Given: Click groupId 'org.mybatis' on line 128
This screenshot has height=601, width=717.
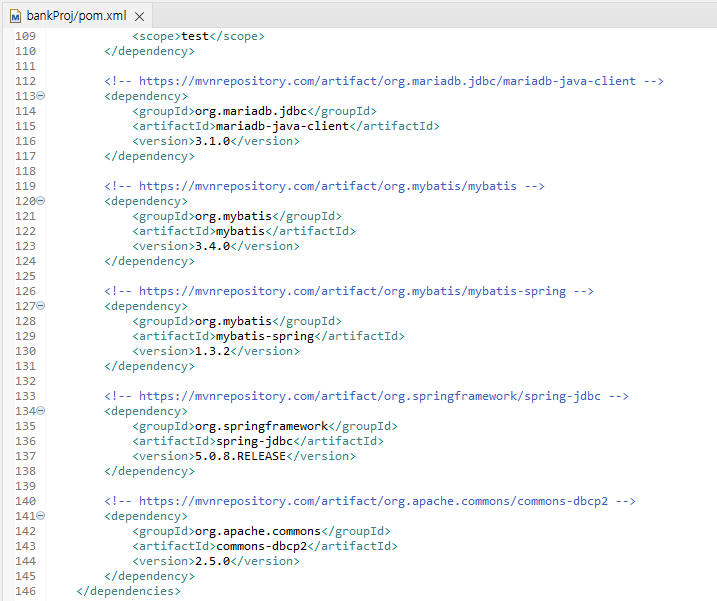Looking at the screenshot, I should click(233, 321).
